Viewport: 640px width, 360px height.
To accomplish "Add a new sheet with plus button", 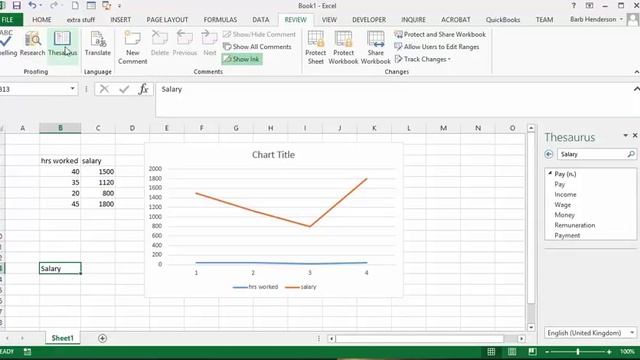I will (102, 338).
